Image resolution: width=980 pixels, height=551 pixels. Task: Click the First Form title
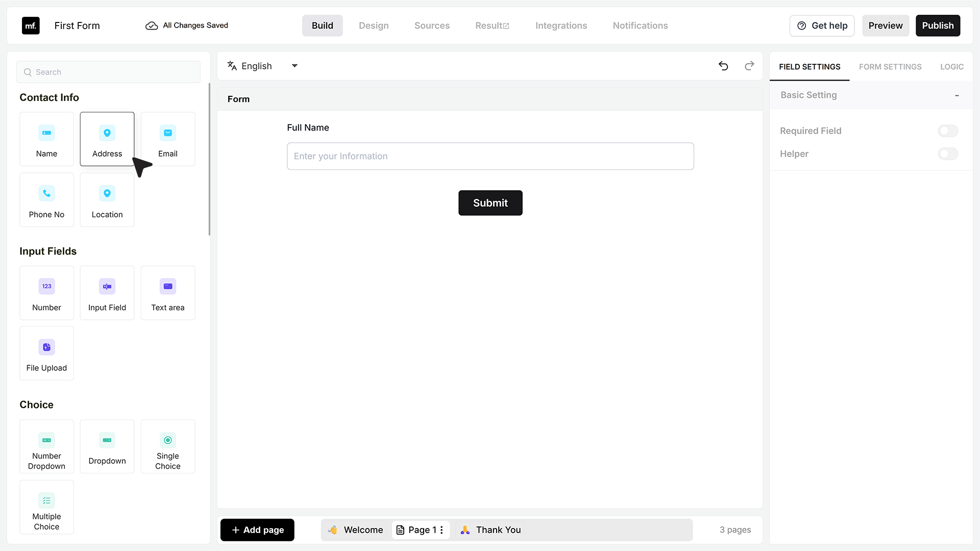(x=77, y=26)
